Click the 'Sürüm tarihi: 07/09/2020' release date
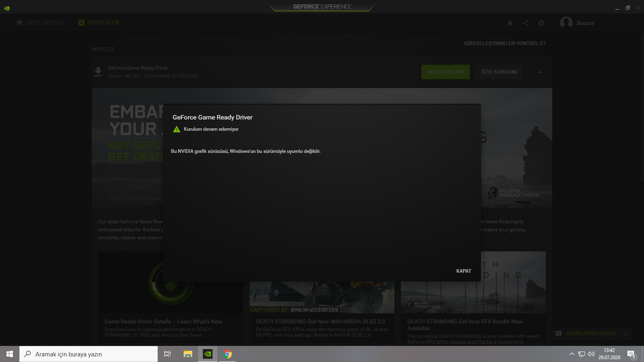This screenshot has height=362, width=644. pos(171,76)
